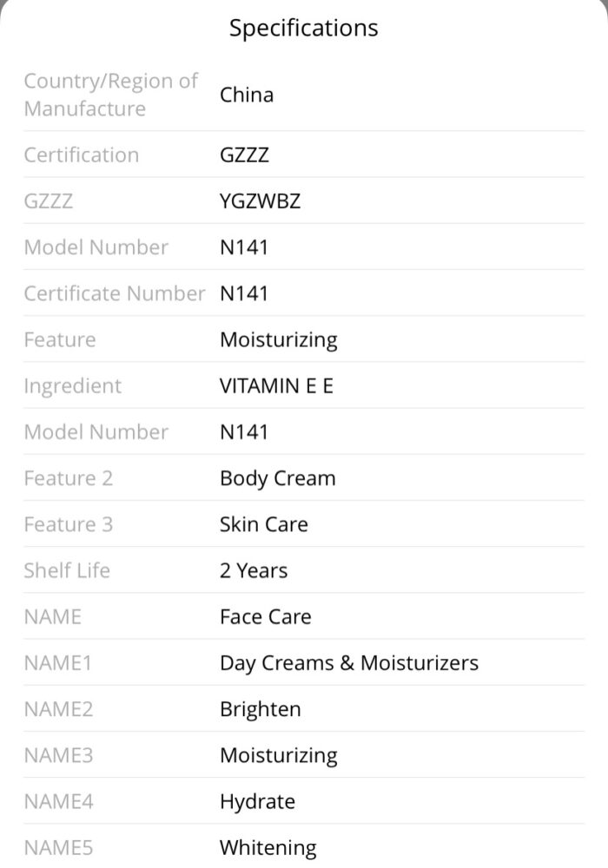
Task: Select the Certificate Number label
Action: point(115,293)
